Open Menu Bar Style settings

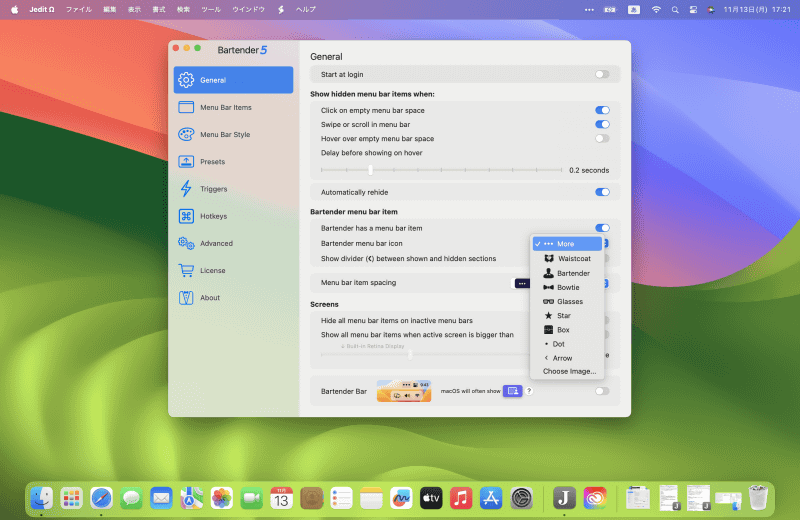(233, 134)
